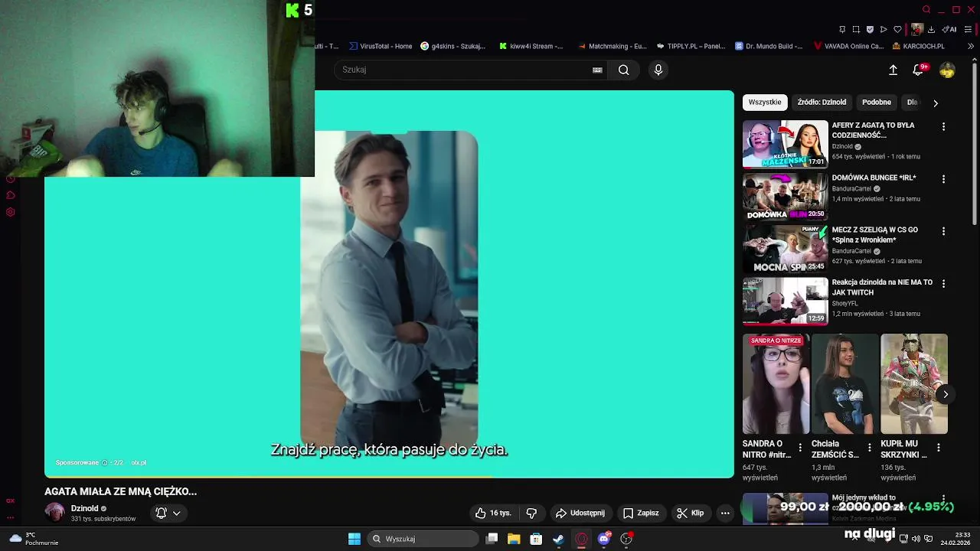The width and height of the screenshot is (980, 551).
Task: Open Dzinold channel avatar
Action: pyautogui.click(x=54, y=513)
